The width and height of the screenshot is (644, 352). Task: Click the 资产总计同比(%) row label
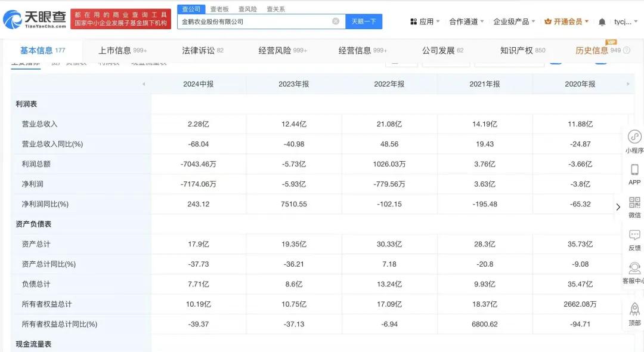tap(49, 264)
